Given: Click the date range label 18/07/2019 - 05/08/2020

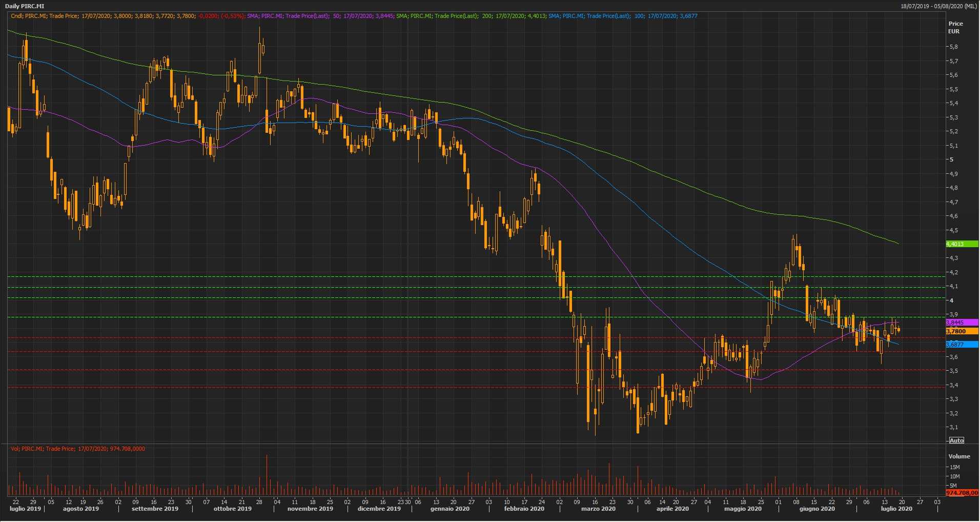Looking at the screenshot, I should (x=938, y=6).
